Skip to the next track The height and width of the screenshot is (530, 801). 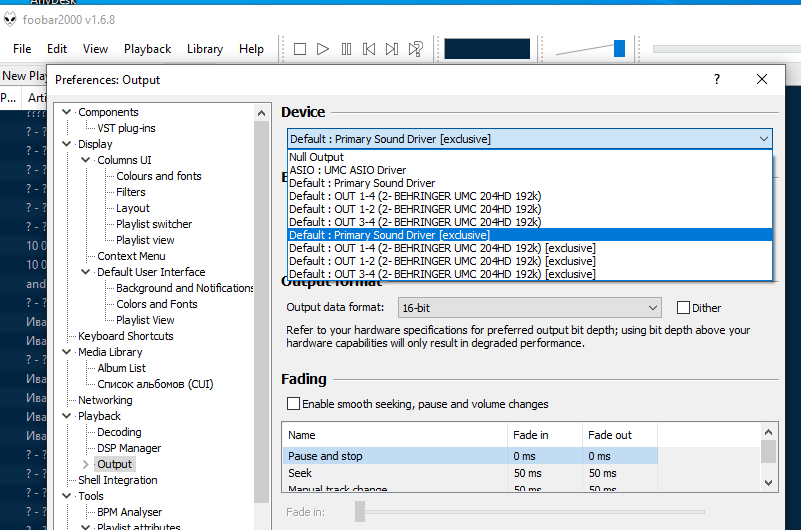pos(392,49)
